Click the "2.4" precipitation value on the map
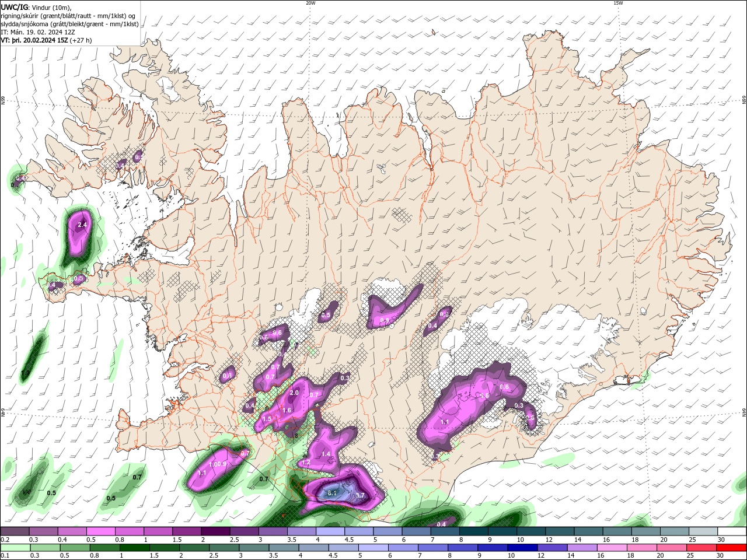This screenshot has width=747, height=560. coord(82,225)
